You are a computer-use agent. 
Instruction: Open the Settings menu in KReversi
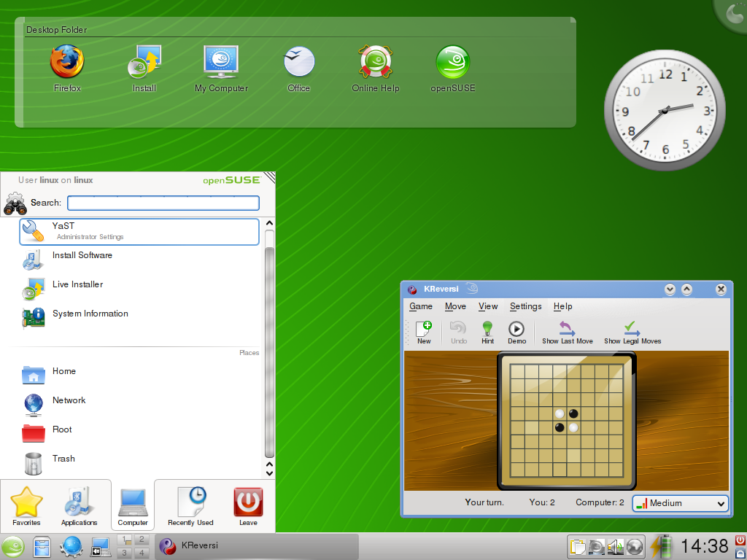[x=525, y=306]
